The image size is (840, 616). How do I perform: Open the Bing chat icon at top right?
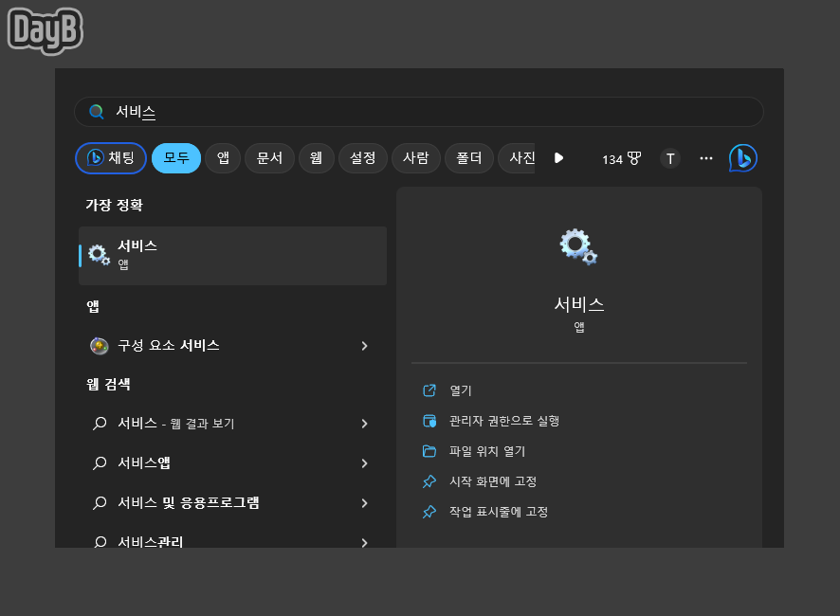[743, 158]
